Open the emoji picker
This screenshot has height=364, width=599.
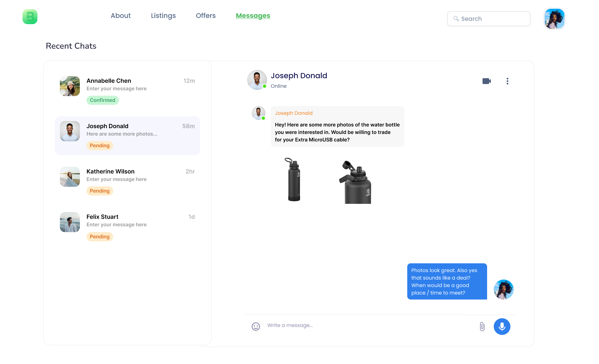255,326
